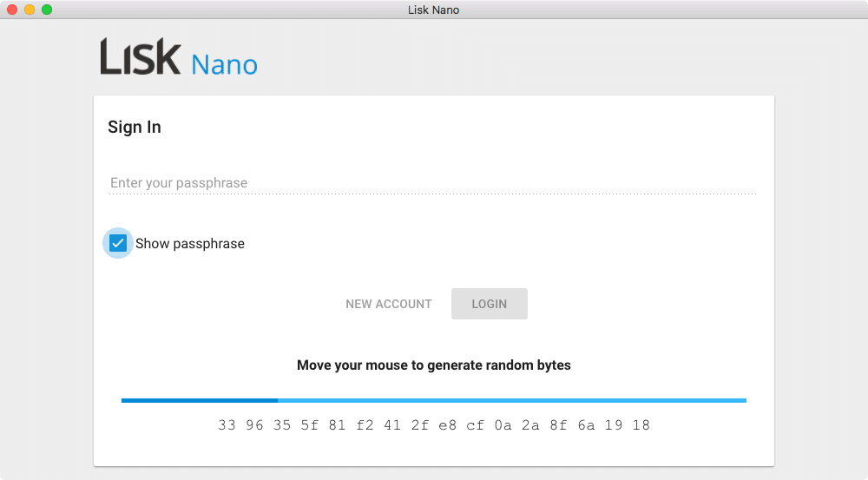This screenshot has height=480, width=868.
Task: Minimize window with yellow button
Action: pos(30,10)
